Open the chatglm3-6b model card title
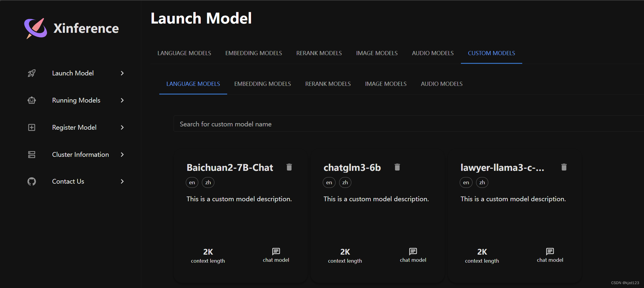The image size is (644, 288). pos(352,168)
